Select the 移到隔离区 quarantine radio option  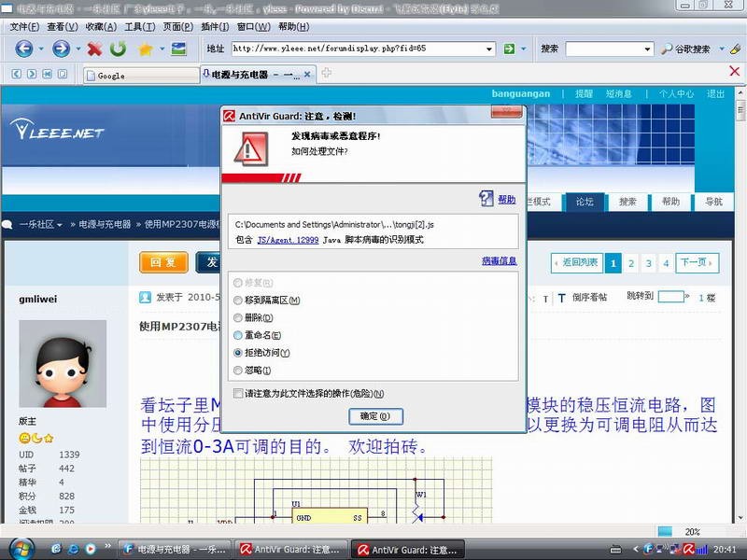pos(235,300)
